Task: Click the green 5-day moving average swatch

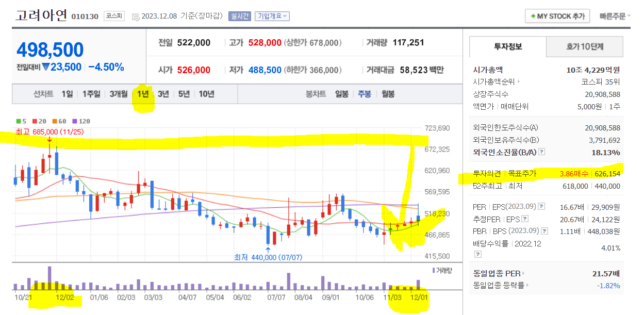Action: 19,121
